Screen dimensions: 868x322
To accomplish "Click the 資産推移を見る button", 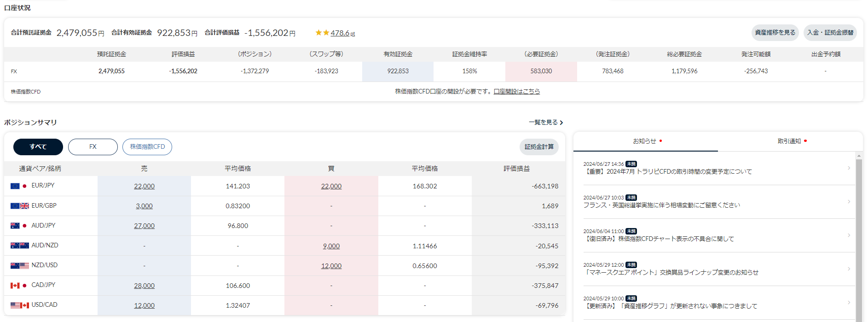I will pyautogui.click(x=775, y=33).
